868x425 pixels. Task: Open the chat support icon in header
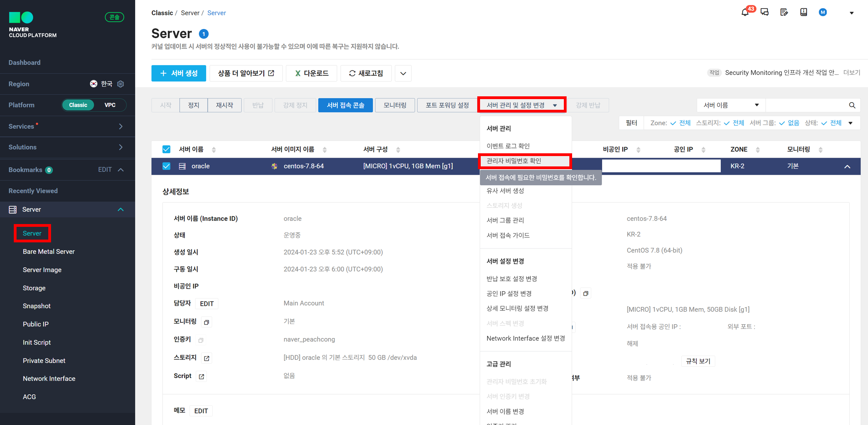tap(765, 12)
